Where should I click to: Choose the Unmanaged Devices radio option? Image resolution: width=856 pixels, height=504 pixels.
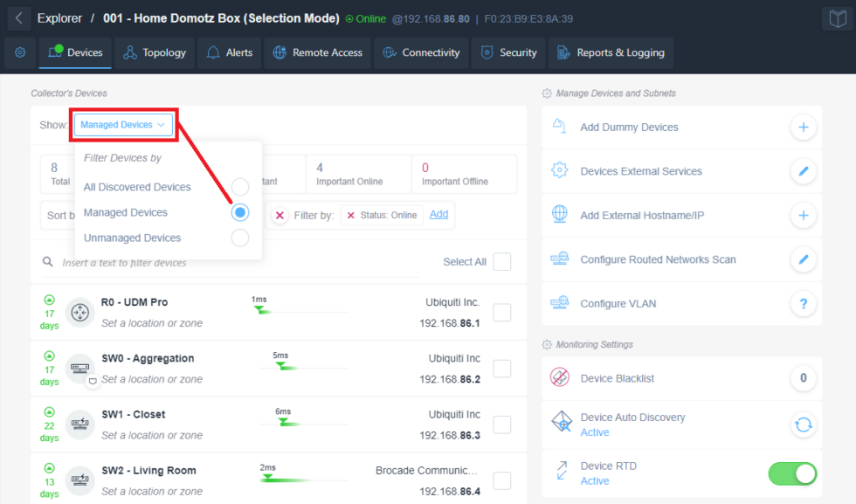pyautogui.click(x=239, y=238)
